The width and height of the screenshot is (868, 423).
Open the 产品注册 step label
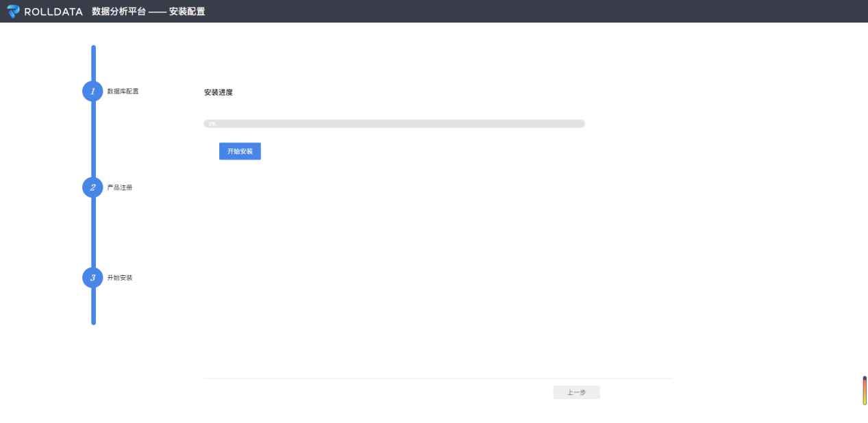click(120, 187)
